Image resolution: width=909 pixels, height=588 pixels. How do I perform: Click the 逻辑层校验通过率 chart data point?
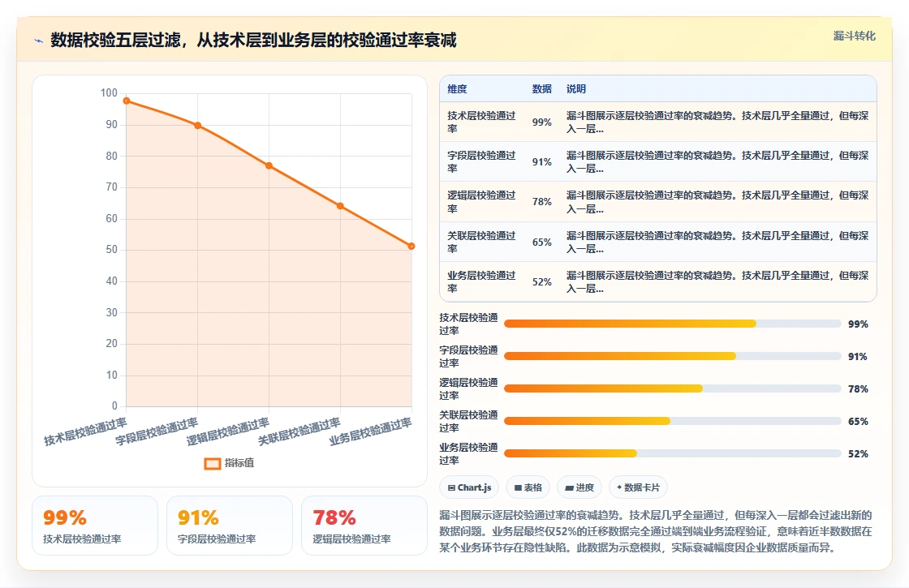click(x=269, y=165)
